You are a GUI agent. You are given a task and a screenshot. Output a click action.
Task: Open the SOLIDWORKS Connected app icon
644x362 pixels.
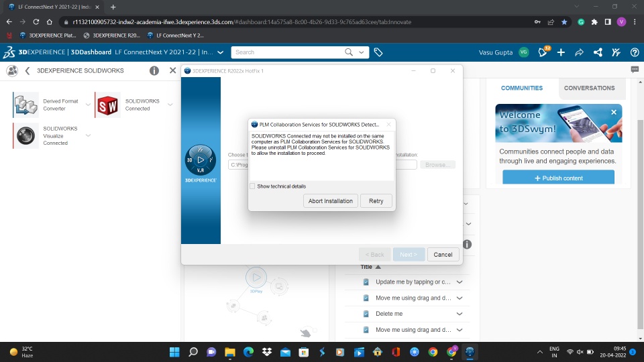pos(107,105)
